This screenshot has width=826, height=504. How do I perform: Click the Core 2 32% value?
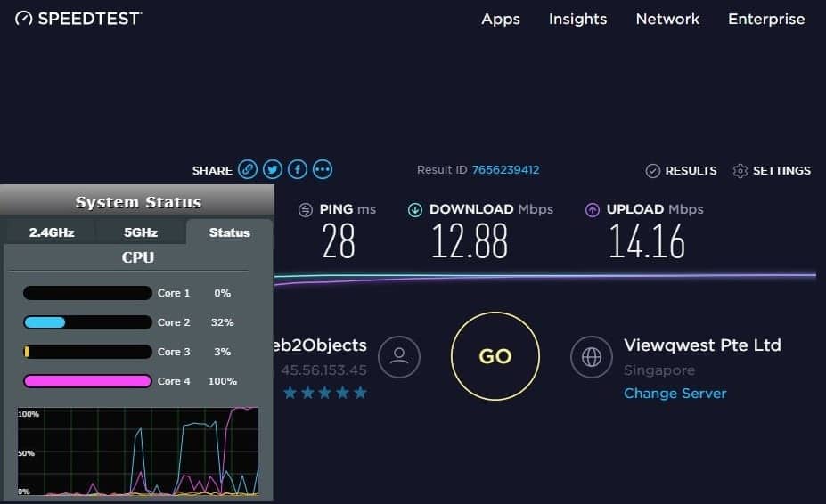point(222,322)
